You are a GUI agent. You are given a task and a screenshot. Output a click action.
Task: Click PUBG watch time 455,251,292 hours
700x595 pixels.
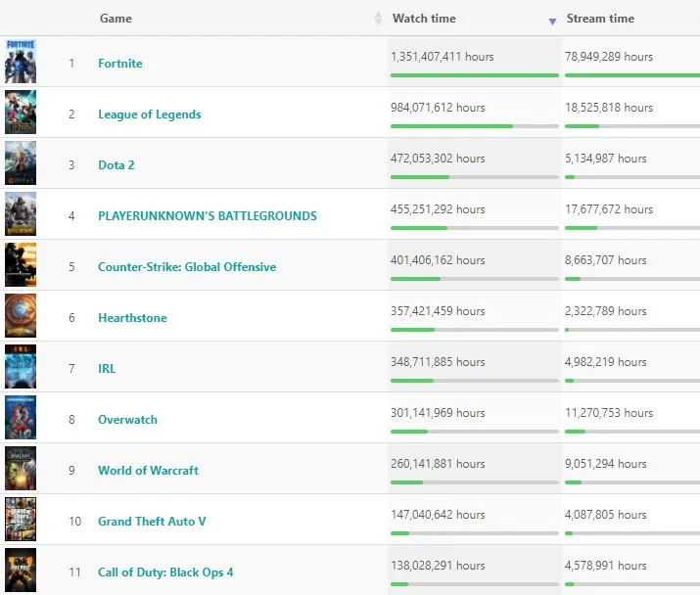click(438, 209)
